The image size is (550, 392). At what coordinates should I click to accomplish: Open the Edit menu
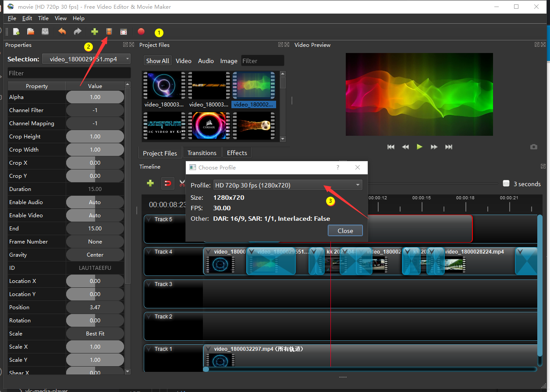(x=27, y=18)
